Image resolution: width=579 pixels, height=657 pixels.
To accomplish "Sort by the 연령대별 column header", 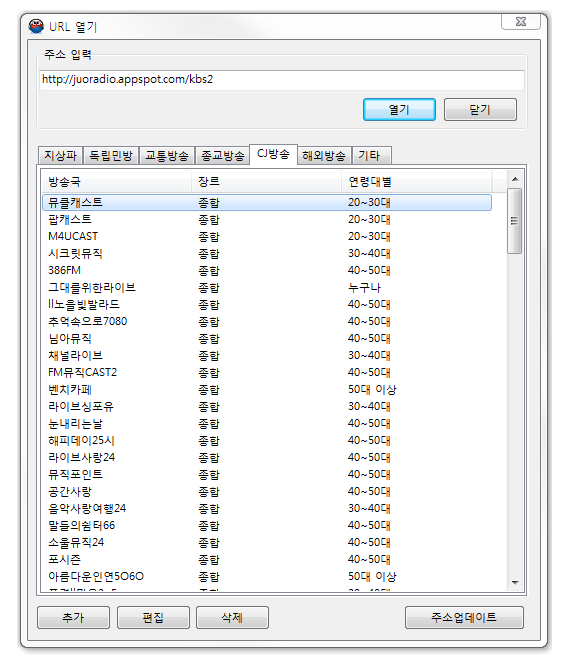I will pyautogui.click(x=417, y=182).
